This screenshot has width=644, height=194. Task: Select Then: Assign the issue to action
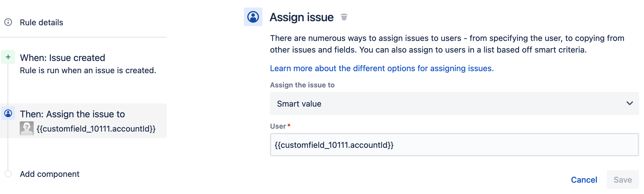[x=72, y=114]
